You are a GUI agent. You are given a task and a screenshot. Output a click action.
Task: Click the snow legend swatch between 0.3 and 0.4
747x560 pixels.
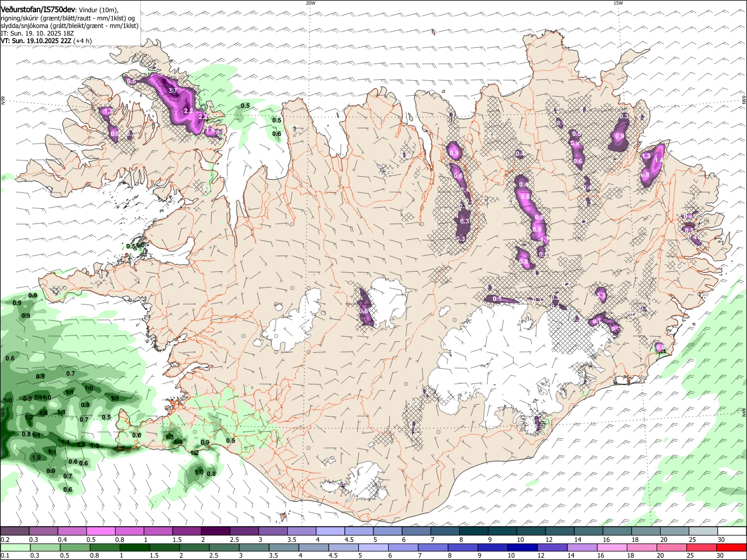(43, 531)
